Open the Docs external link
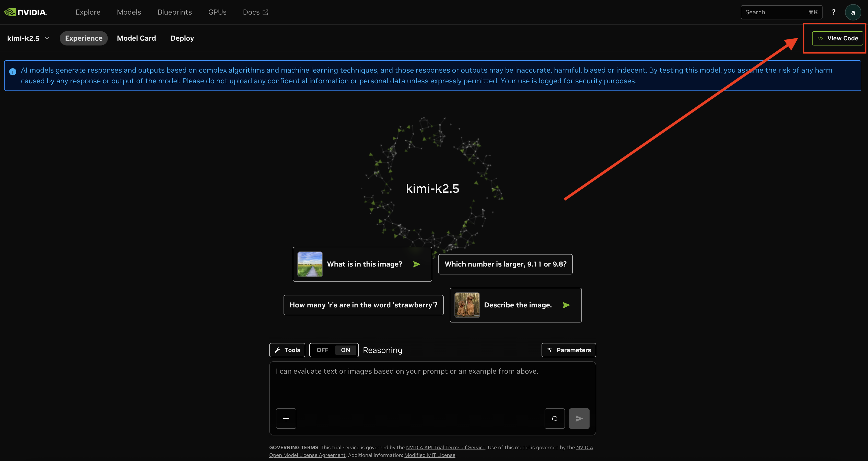Image resolution: width=868 pixels, height=461 pixels. [x=255, y=12]
